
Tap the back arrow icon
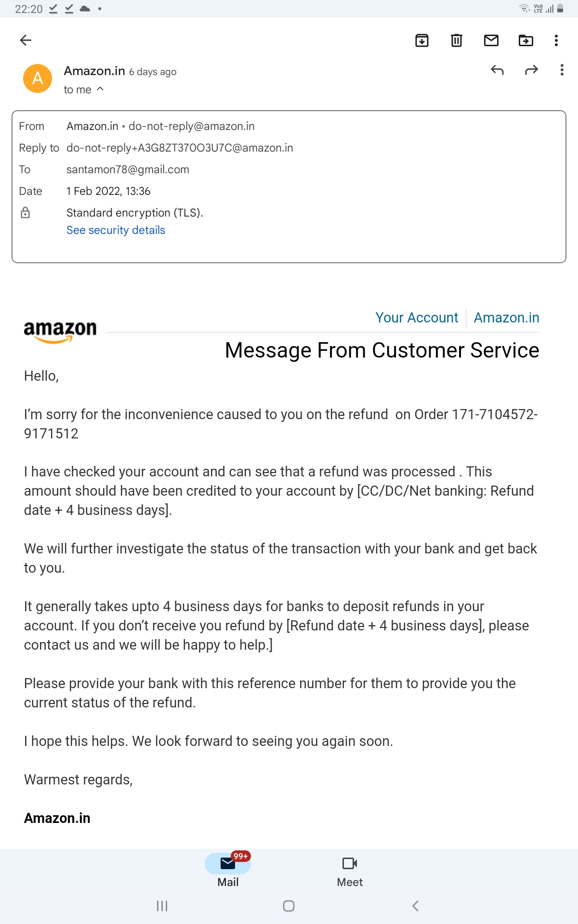point(26,40)
